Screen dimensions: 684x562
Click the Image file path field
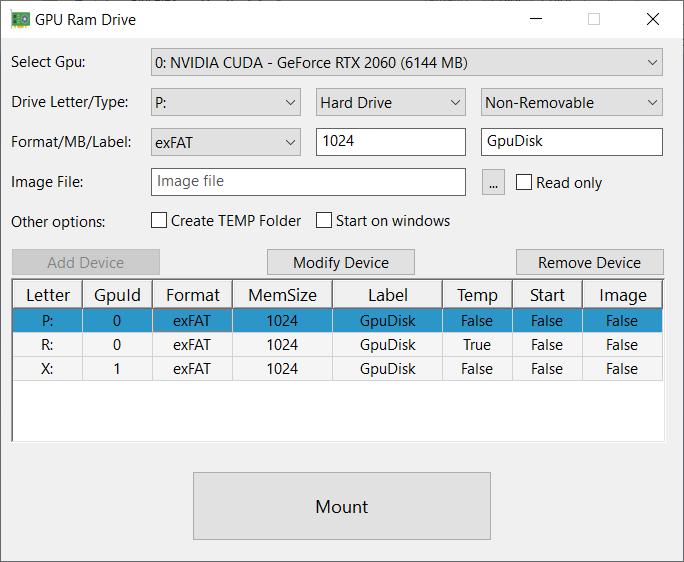pyautogui.click(x=308, y=182)
